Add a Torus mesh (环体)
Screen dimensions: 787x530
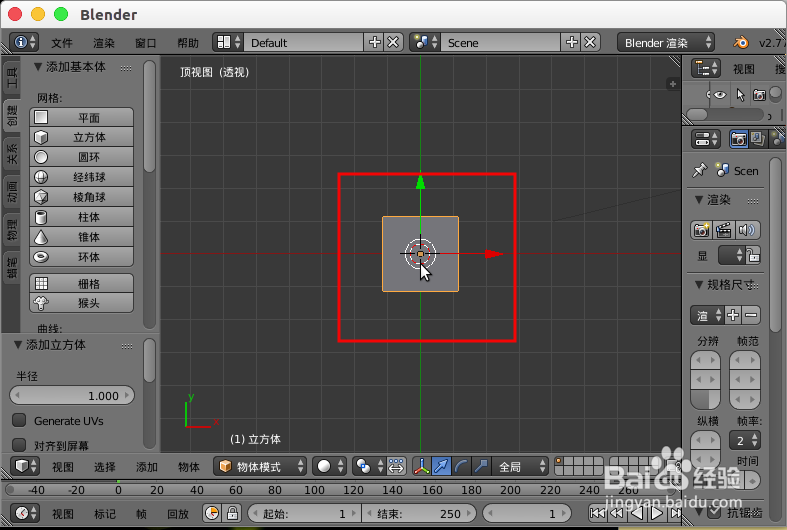coord(82,257)
